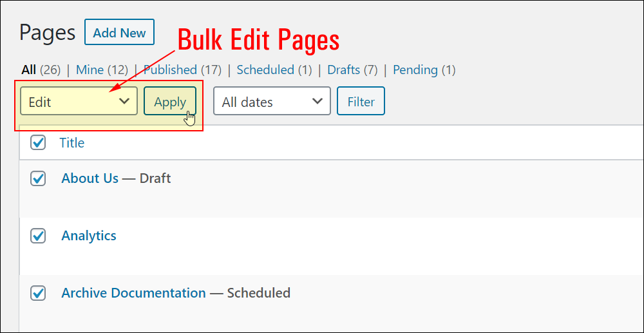This screenshot has width=644, height=333.
Task: Expand the All dates dropdown
Action: pos(272,101)
